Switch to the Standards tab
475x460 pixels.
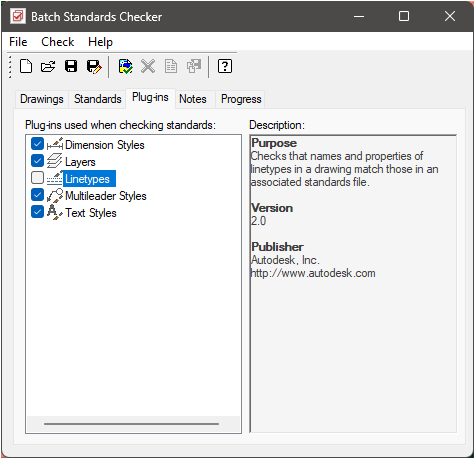[98, 99]
